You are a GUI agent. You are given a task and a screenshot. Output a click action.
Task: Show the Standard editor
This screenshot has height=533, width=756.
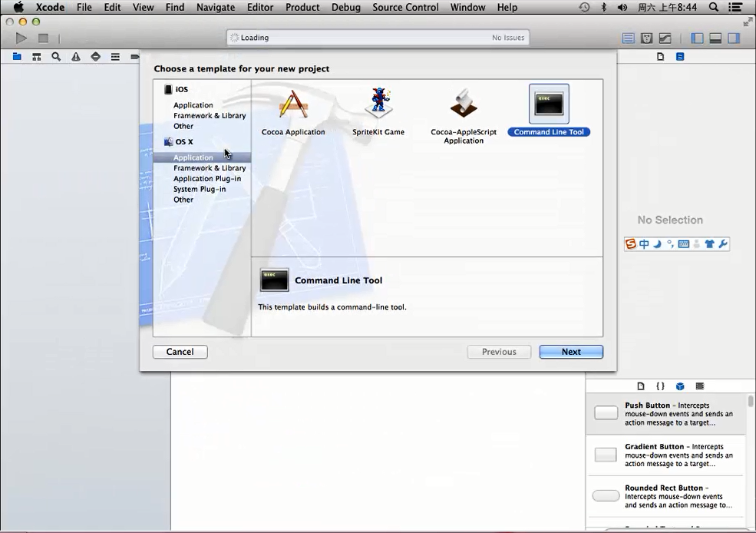click(629, 38)
